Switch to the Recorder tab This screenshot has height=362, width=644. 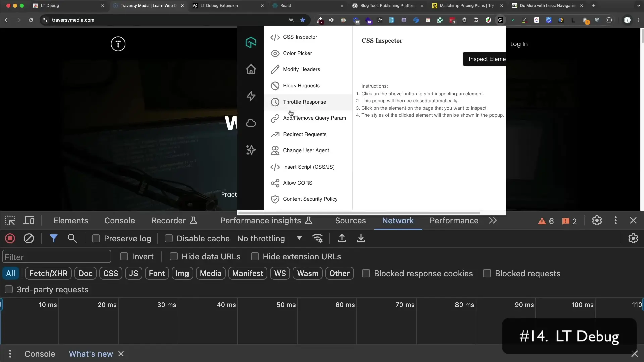[174, 221]
